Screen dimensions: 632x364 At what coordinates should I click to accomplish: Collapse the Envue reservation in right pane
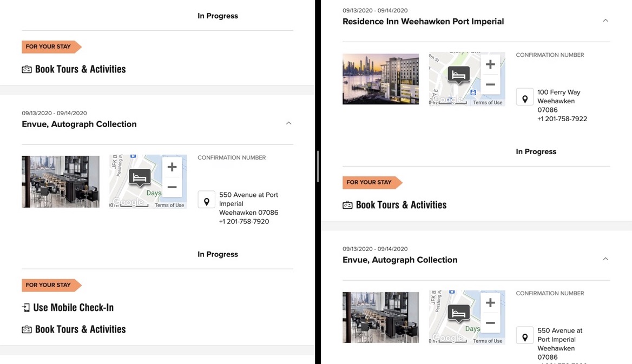pyautogui.click(x=605, y=259)
